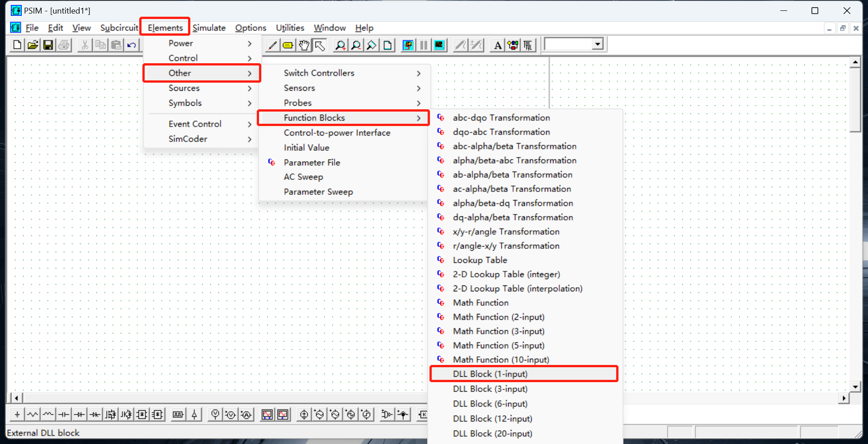Open the Utilities menu
868x444 pixels.
click(x=290, y=28)
